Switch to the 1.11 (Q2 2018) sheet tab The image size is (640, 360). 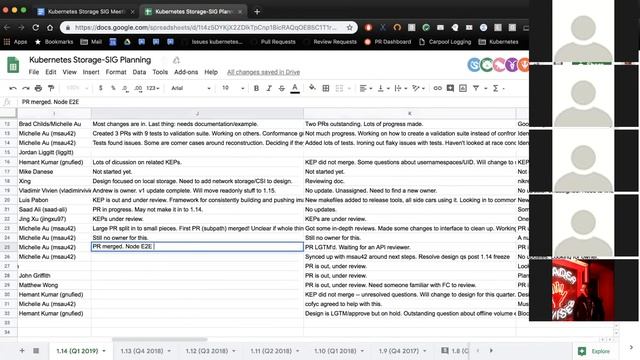[275, 351]
